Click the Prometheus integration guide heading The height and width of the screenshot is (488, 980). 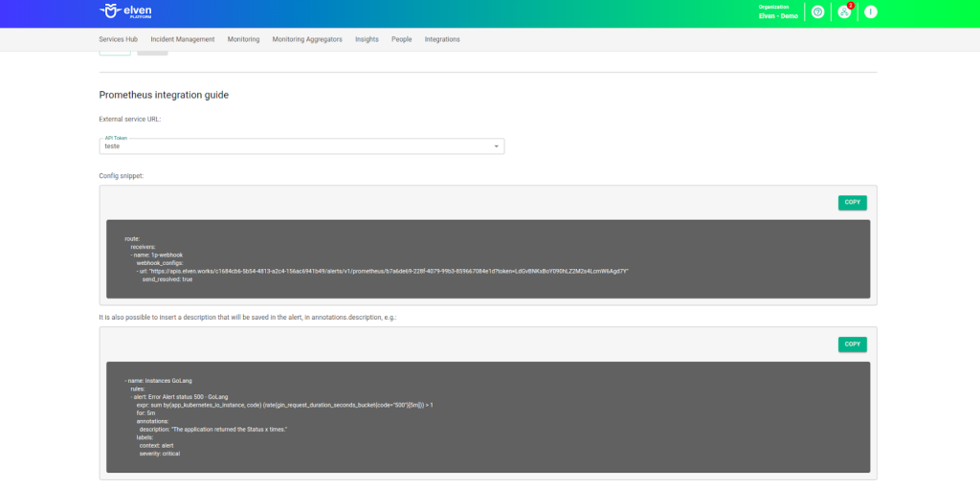coord(164,95)
